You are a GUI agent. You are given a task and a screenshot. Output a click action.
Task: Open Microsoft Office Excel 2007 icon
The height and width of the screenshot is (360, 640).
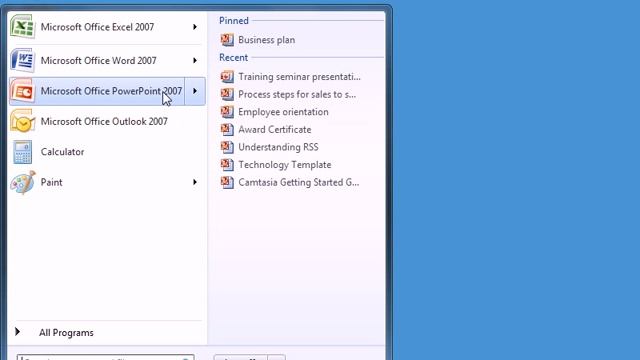23,27
